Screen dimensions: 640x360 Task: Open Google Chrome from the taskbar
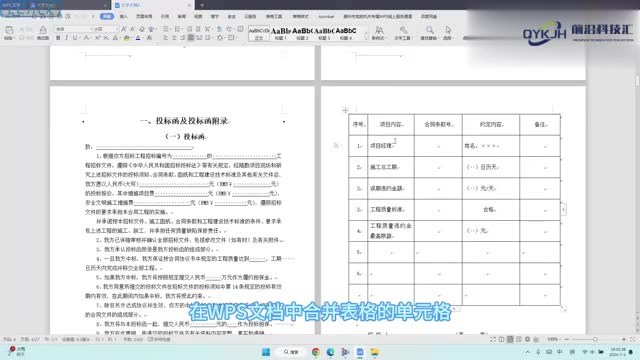click(316, 352)
